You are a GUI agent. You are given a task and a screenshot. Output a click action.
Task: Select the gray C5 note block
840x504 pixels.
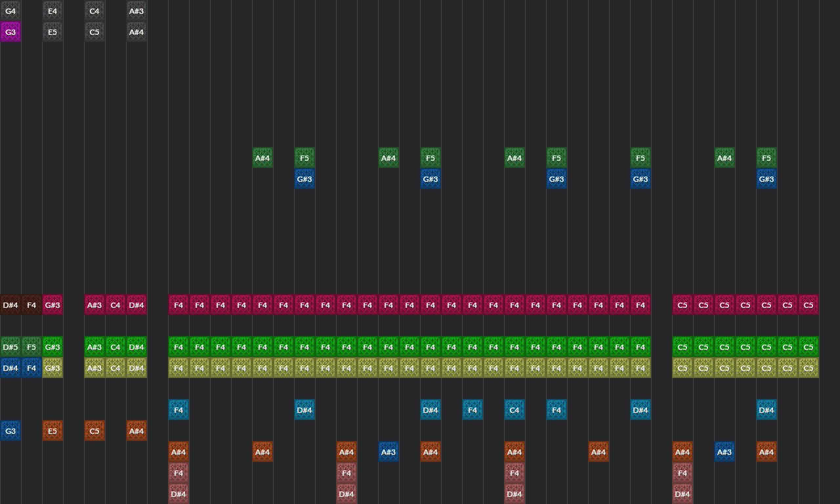[x=94, y=32]
